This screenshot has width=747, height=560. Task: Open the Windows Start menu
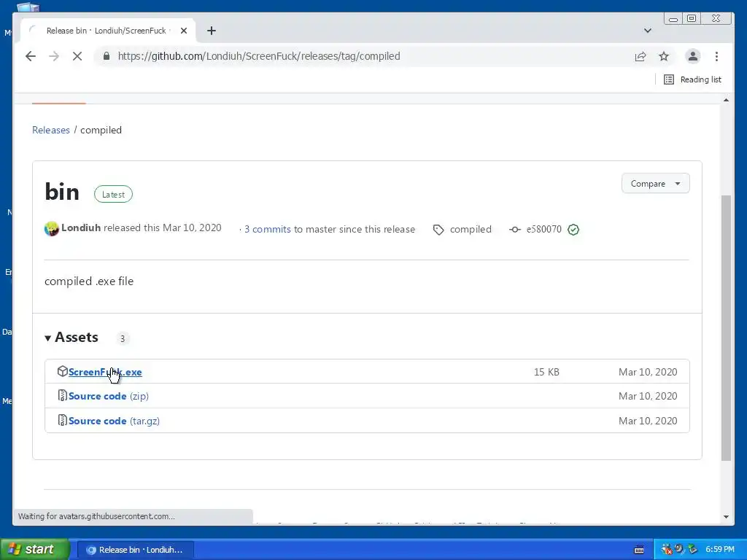pos(34,549)
